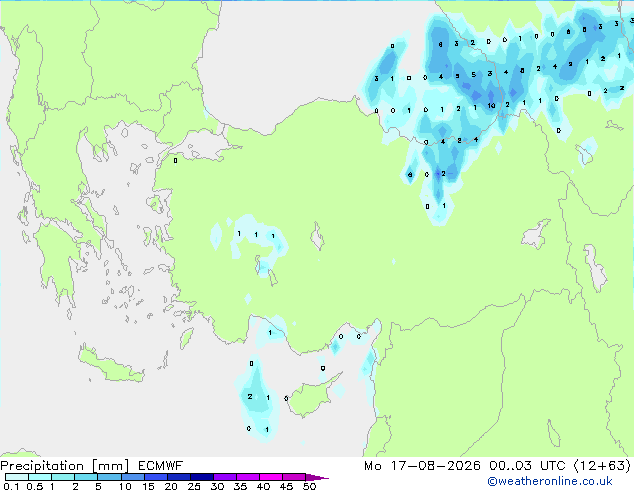Click the '45' legend scale label
The image size is (634, 490).
click(287, 486)
